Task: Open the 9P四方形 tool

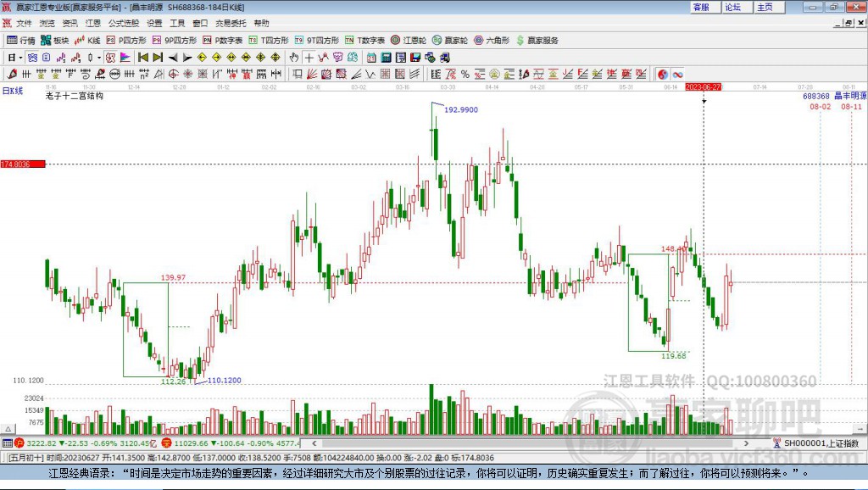Action: (174, 40)
